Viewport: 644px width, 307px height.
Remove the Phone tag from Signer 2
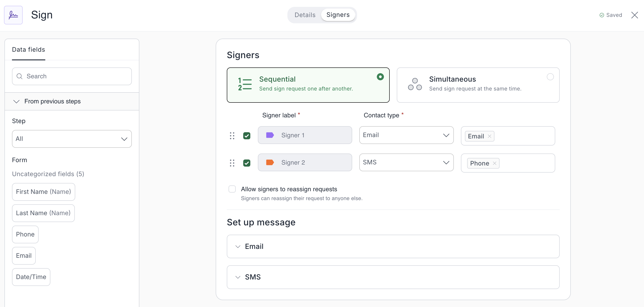point(494,163)
